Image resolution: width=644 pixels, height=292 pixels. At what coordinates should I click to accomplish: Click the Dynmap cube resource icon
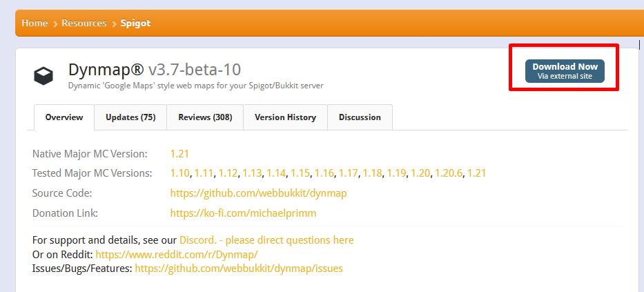43,75
